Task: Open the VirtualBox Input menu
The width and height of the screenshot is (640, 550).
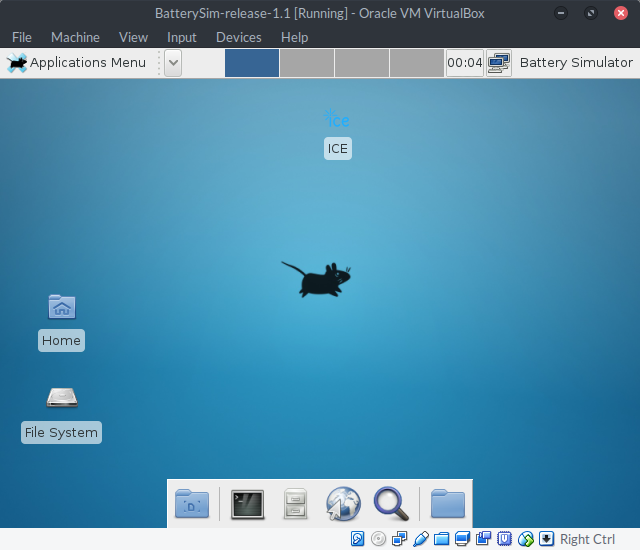Action: (x=182, y=38)
